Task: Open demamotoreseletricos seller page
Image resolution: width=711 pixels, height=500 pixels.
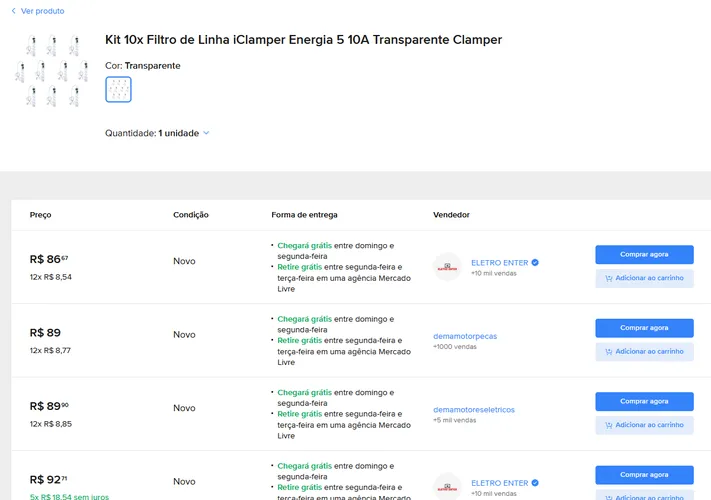Action: point(474,410)
